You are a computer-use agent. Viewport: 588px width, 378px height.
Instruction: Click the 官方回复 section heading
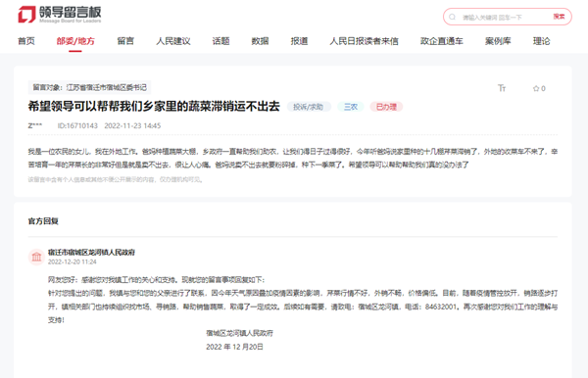tap(43, 221)
